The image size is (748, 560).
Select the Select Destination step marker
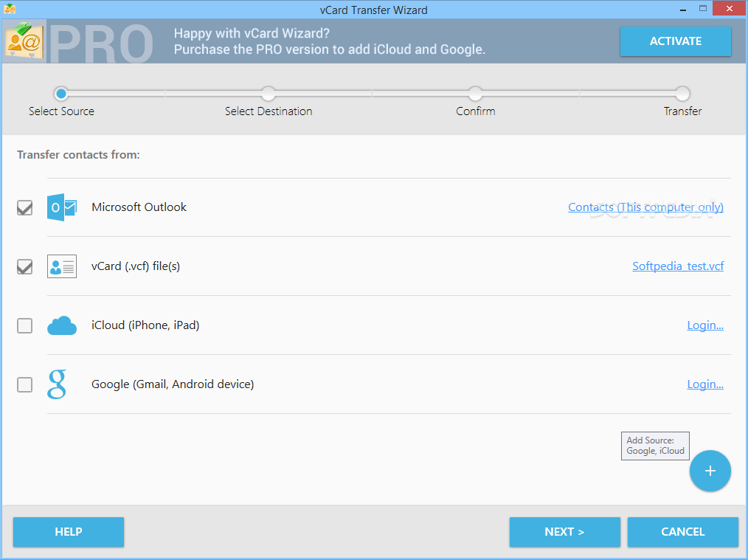pos(268,94)
